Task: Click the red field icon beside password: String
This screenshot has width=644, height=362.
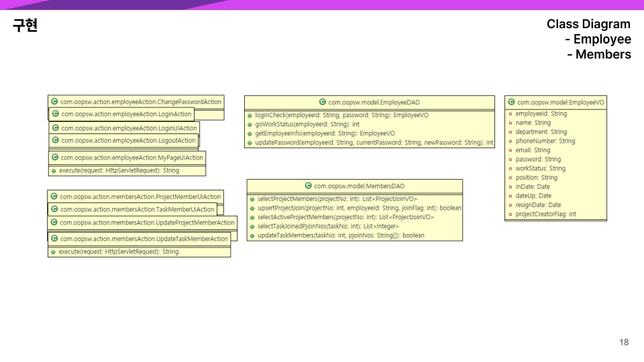Action: coord(511,160)
